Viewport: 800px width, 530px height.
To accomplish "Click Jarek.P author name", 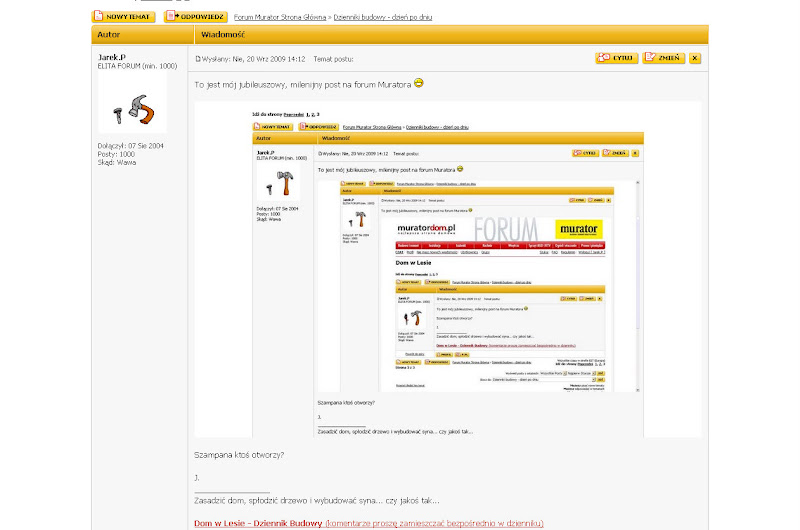I will coord(112,57).
